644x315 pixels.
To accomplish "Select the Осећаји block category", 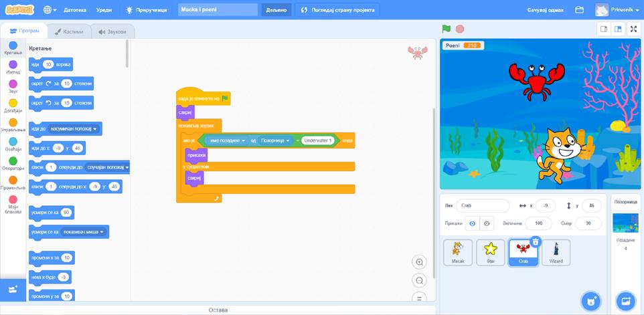I will [x=13, y=144].
